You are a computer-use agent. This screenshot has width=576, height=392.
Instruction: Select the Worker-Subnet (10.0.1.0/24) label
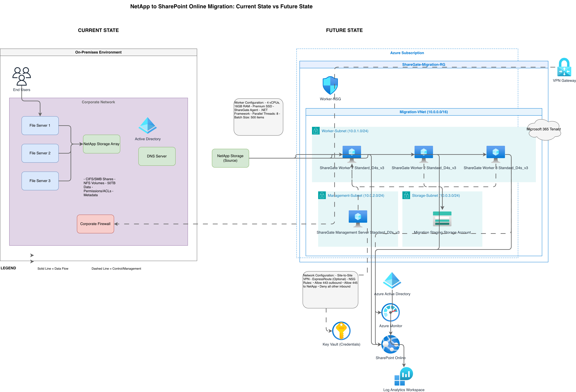pos(345,131)
